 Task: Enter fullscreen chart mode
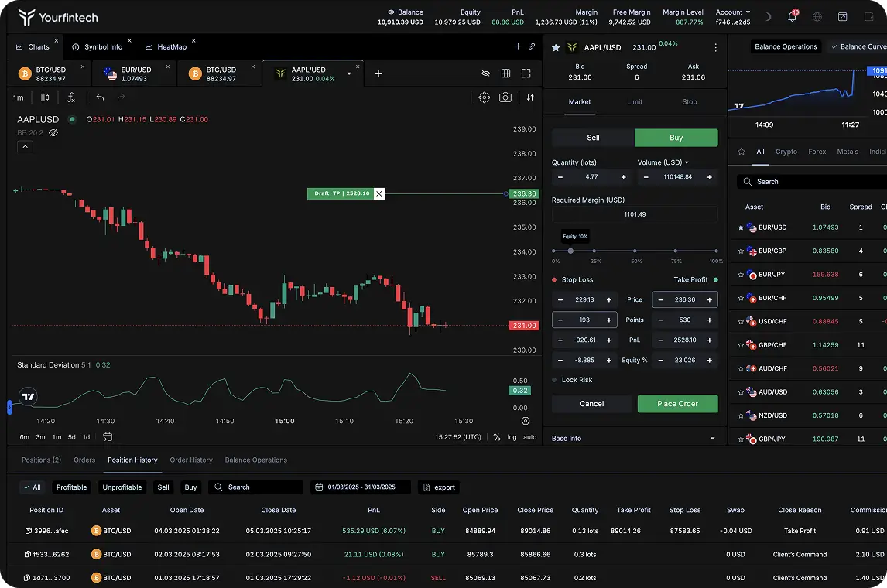pyautogui.click(x=526, y=73)
